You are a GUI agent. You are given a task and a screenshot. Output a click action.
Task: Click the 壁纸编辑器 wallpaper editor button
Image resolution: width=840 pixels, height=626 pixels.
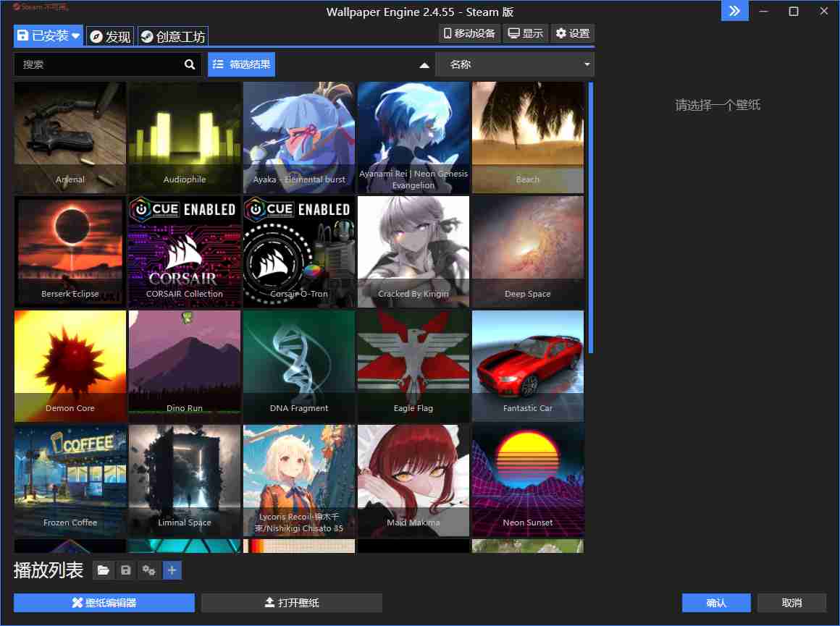[x=104, y=603]
